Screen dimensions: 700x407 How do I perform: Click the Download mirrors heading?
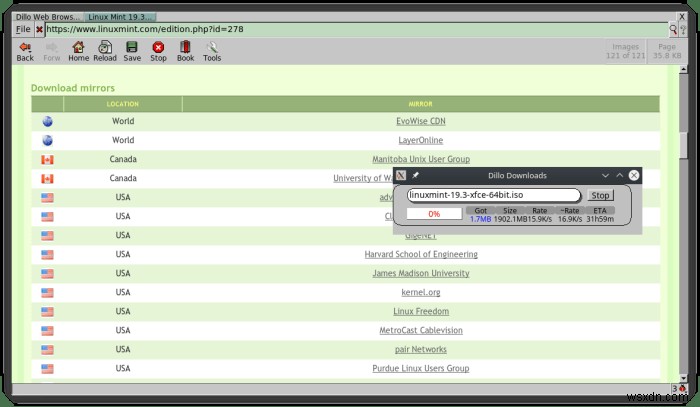(x=73, y=88)
